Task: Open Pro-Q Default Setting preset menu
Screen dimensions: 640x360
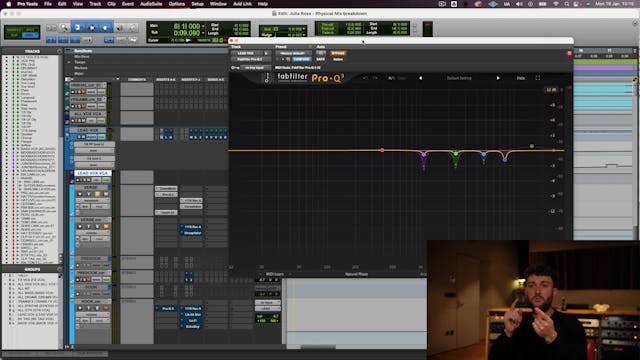Action: point(459,78)
